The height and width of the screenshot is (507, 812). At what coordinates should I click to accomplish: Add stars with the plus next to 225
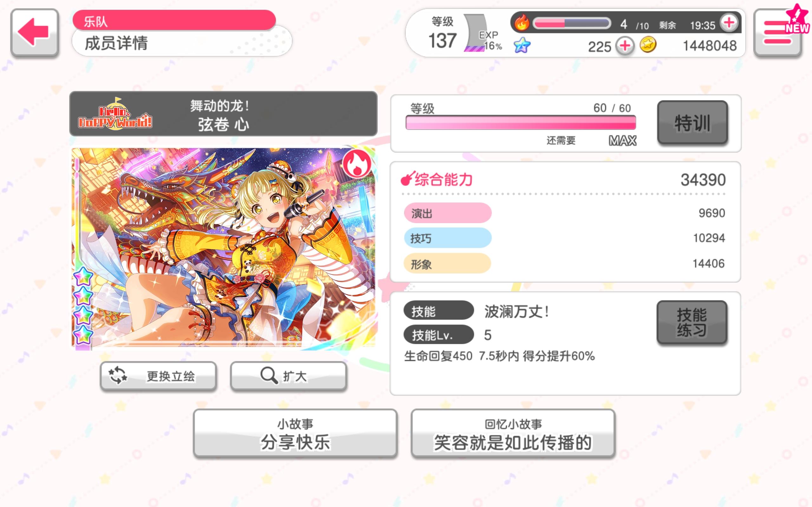625,46
